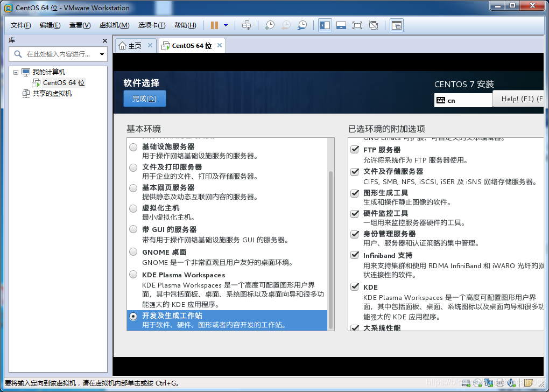Select 开发及生成工作站 radio button
Image resolution: width=549 pixels, height=392 pixels.
click(x=133, y=316)
